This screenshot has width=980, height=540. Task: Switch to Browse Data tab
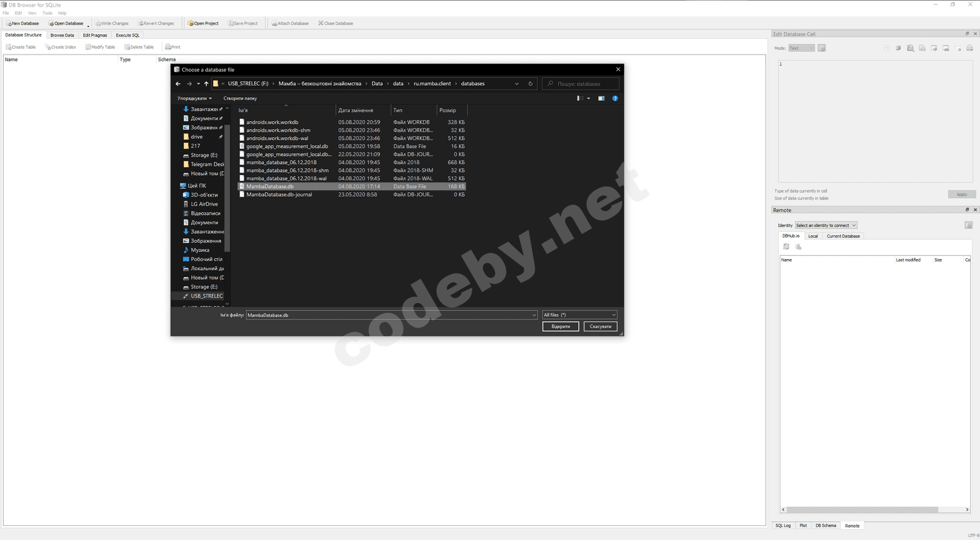click(62, 36)
